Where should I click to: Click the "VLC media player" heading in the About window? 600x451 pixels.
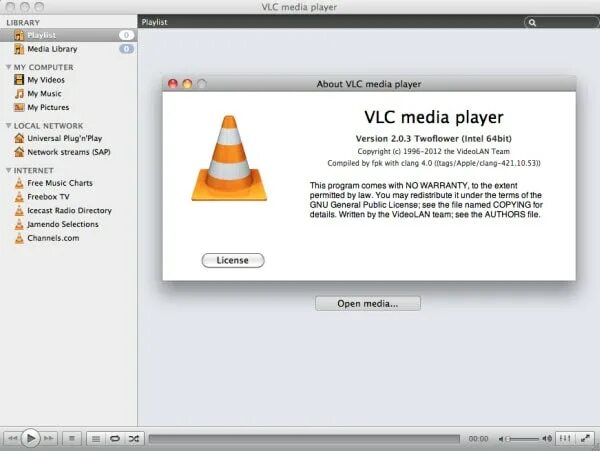(x=434, y=117)
